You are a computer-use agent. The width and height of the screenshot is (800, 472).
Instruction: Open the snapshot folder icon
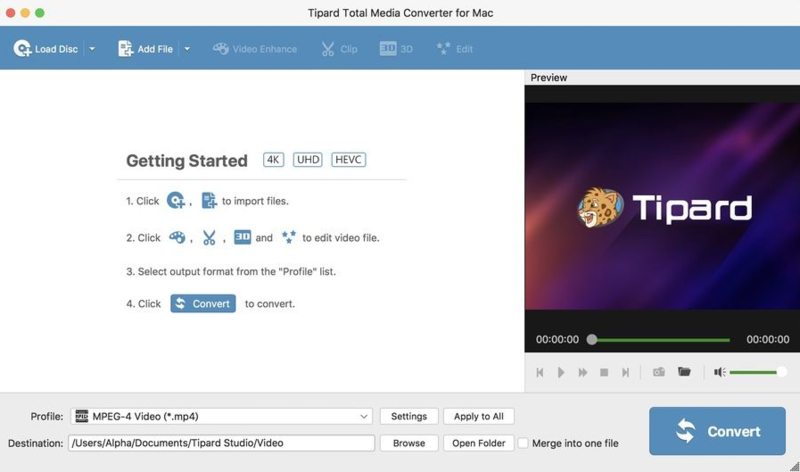(x=684, y=371)
